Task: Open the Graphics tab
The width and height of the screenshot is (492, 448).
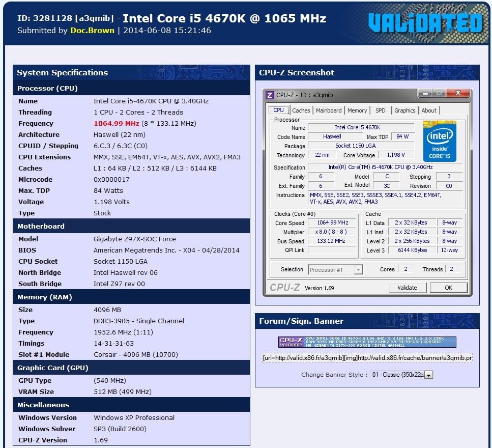Action: coord(405,110)
